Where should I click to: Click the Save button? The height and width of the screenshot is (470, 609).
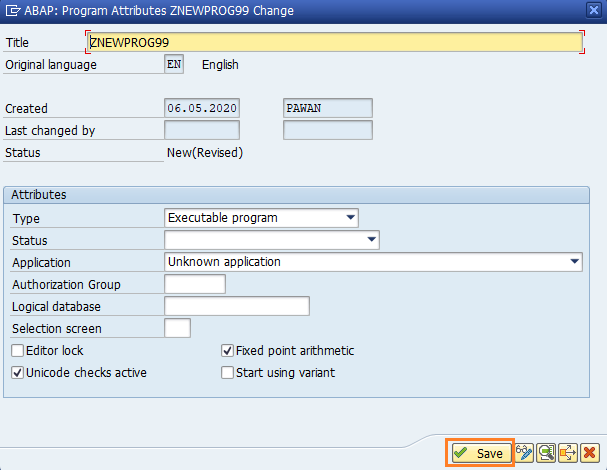[479, 453]
